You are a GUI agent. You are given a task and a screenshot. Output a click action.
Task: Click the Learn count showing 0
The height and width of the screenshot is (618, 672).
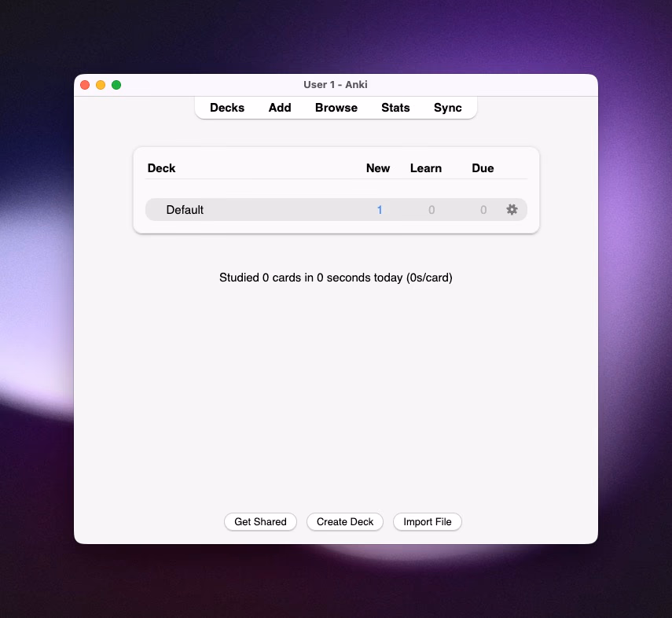click(x=431, y=210)
